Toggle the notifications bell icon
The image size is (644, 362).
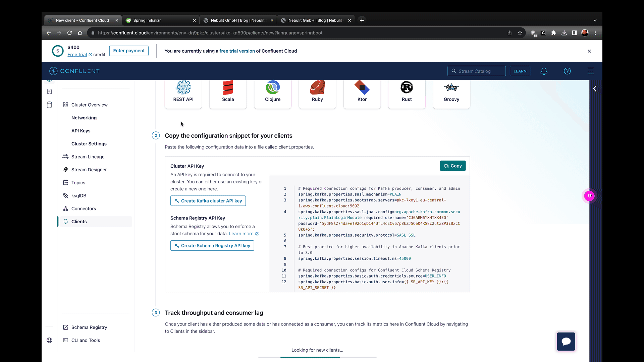point(544,71)
